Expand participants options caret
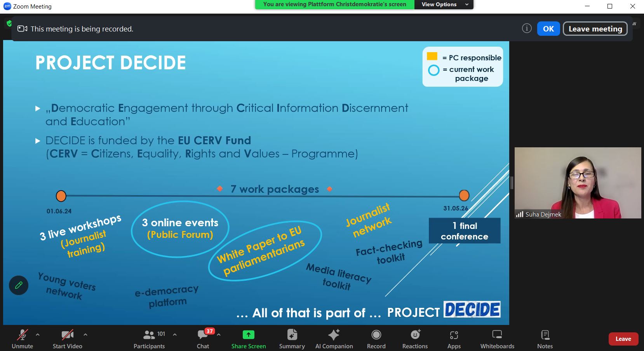644x351 pixels. pos(175,334)
